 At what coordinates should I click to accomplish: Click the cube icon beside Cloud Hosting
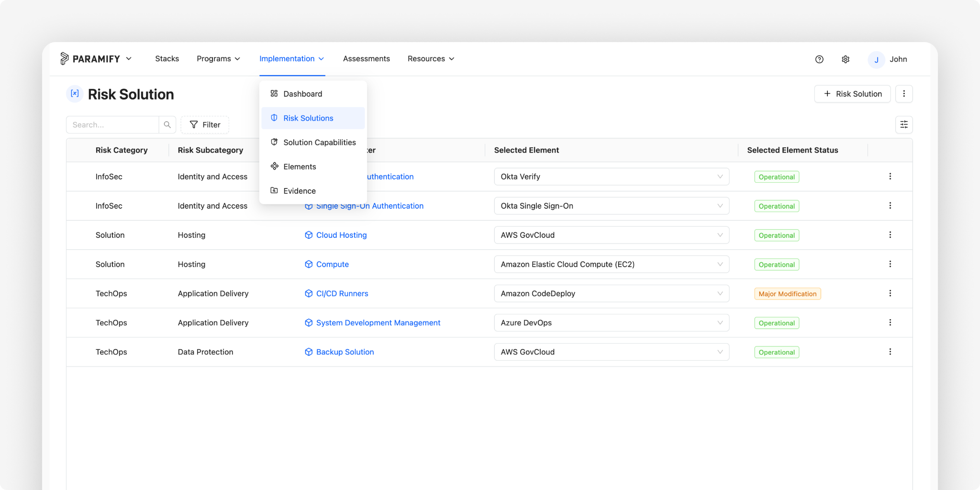pyautogui.click(x=309, y=235)
